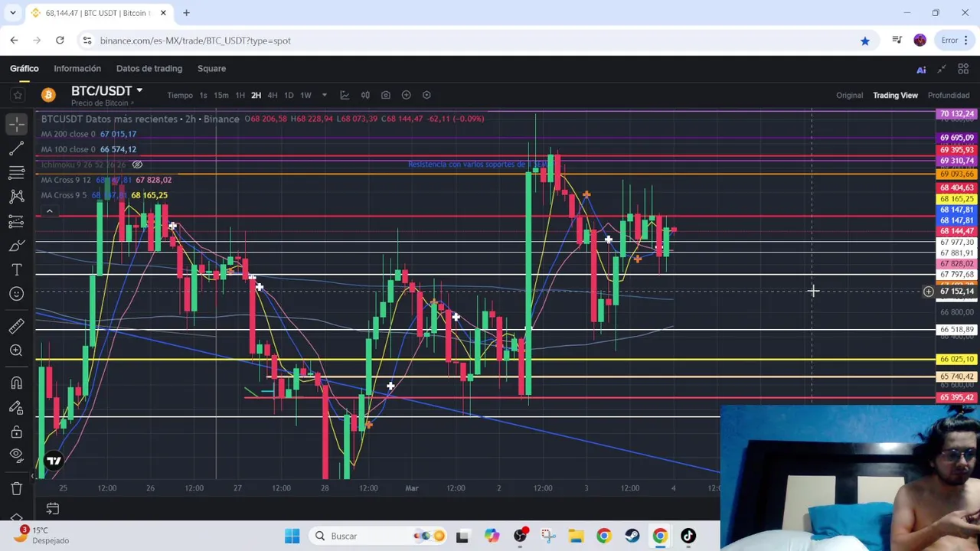Collapse the indicator legend arrow
980x551 pixels.
coord(49,211)
